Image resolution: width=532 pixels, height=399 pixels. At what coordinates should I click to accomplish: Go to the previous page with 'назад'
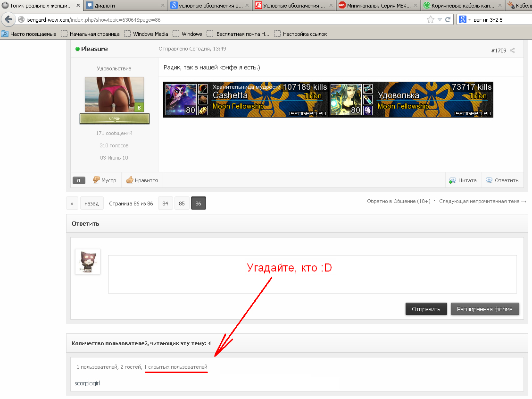point(91,204)
